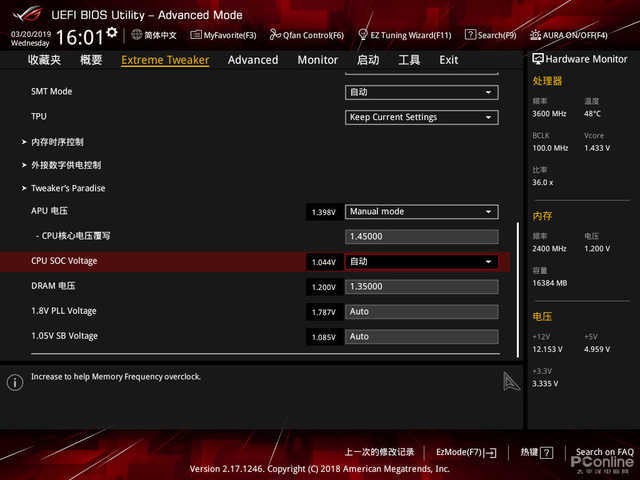This screenshot has height=480, width=640.
Task: Edit the 1.8V PLL Voltage Auto field
Action: (422, 311)
